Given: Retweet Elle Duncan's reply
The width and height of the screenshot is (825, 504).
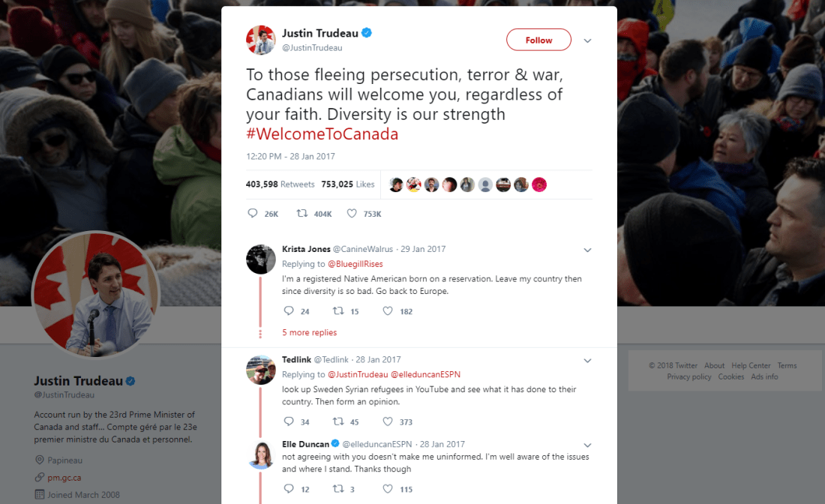Looking at the screenshot, I should click(x=339, y=488).
